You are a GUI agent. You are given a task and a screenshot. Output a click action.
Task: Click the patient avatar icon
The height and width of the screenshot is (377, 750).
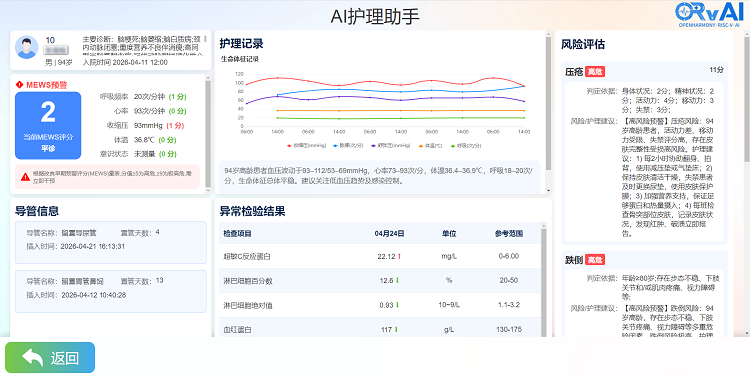coord(27,47)
